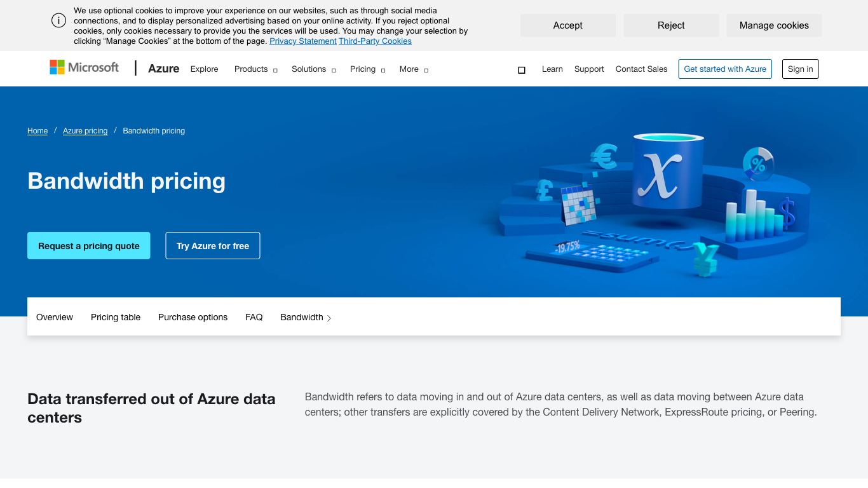
Task: Reject optional cookies
Action: (x=671, y=25)
